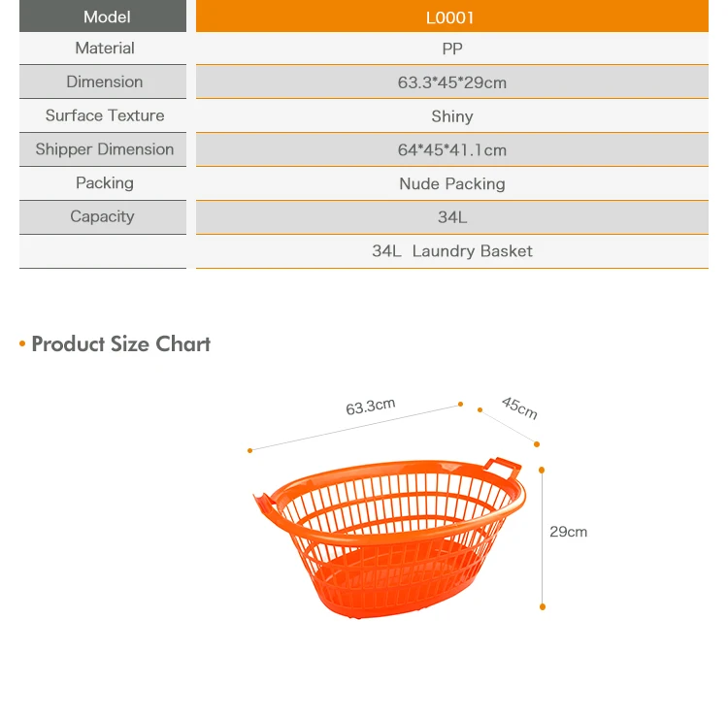Click the orange bullet before Product Size Chart
This screenshot has width=728, height=717.
click(22, 344)
